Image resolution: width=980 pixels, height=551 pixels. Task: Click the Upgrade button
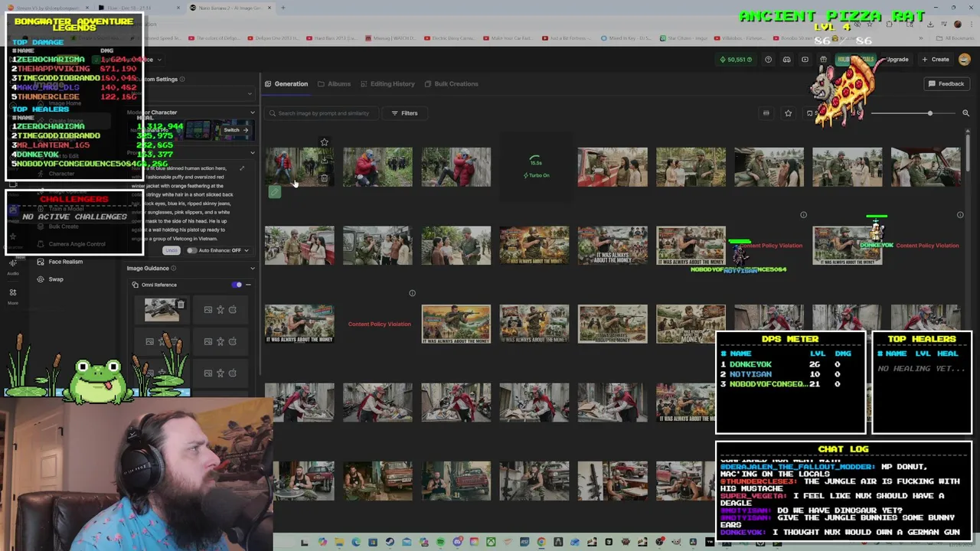click(896, 60)
